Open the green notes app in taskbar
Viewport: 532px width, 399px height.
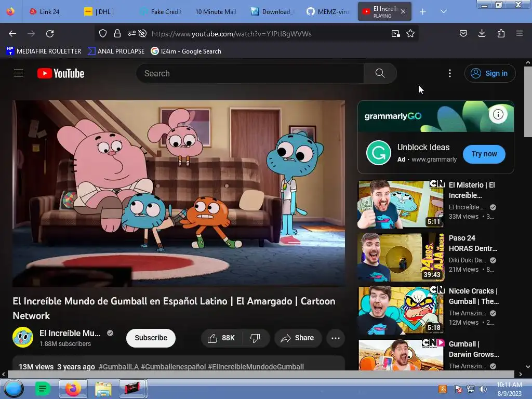(x=43, y=389)
